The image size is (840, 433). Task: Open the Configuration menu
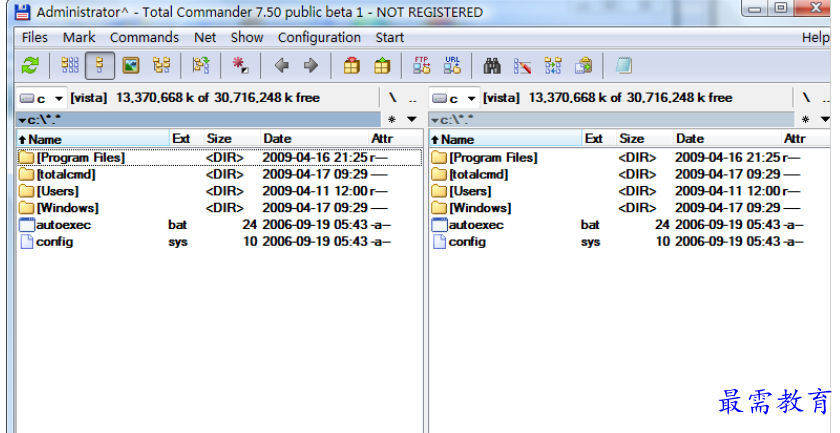click(319, 38)
